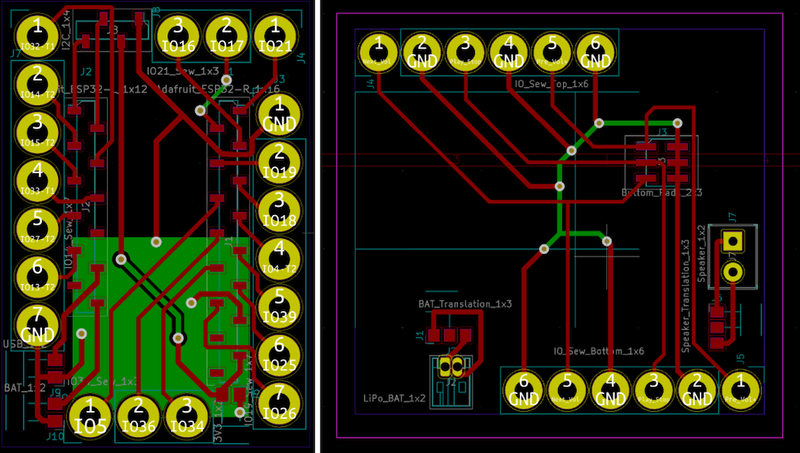
Task: Click the IO17 pad in the top row
Action: 228,34
